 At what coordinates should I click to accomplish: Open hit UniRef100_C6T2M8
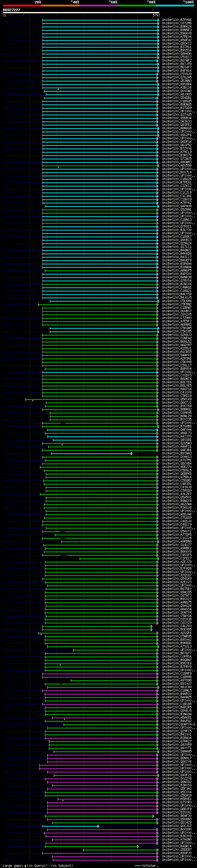click(x=177, y=23)
